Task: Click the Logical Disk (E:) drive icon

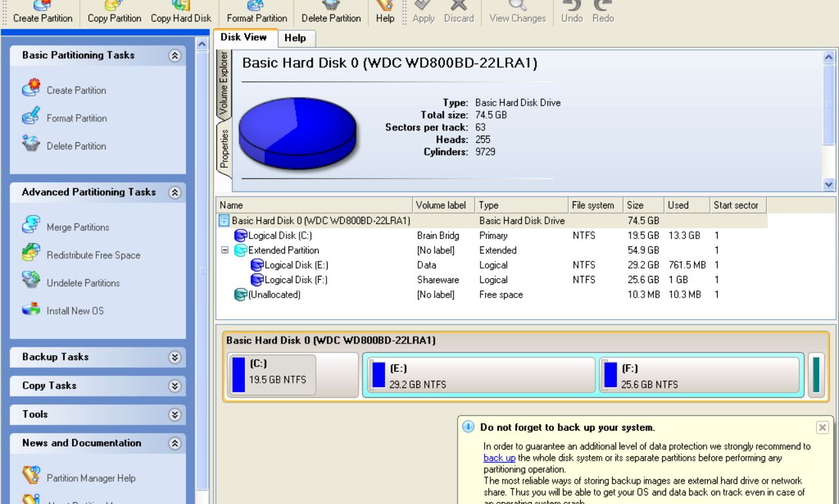Action: [257, 265]
